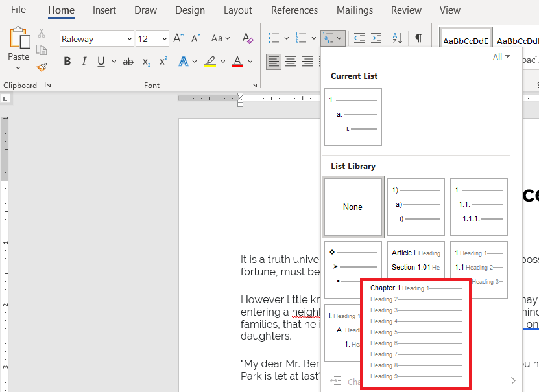Choose the Chapter 1 Heading list style
Image resolution: width=539 pixels, height=392 pixels.
[x=416, y=332]
